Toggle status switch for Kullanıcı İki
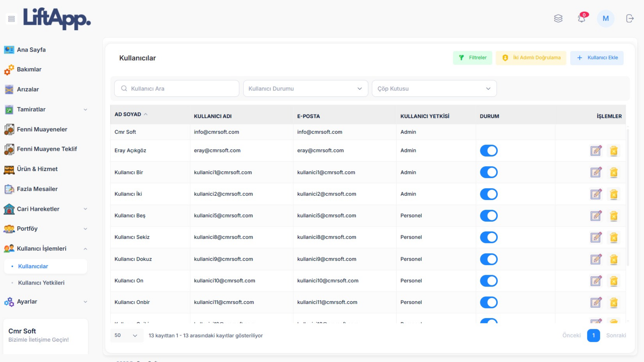 488,194
